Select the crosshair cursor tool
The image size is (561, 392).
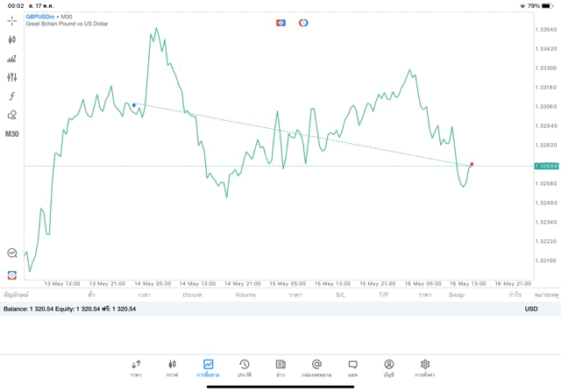(x=12, y=20)
